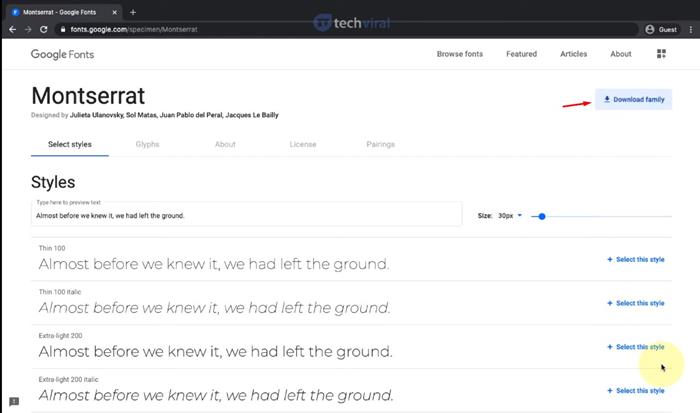Reload the page with the refresh icon
The image size is (700, 413).
(x=44, y=29)
